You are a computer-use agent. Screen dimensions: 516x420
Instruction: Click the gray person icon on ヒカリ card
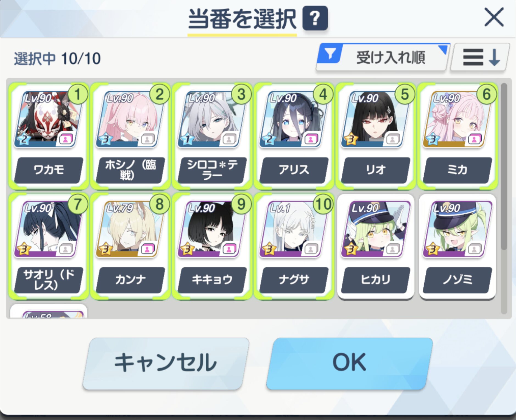tap(393, 249)
